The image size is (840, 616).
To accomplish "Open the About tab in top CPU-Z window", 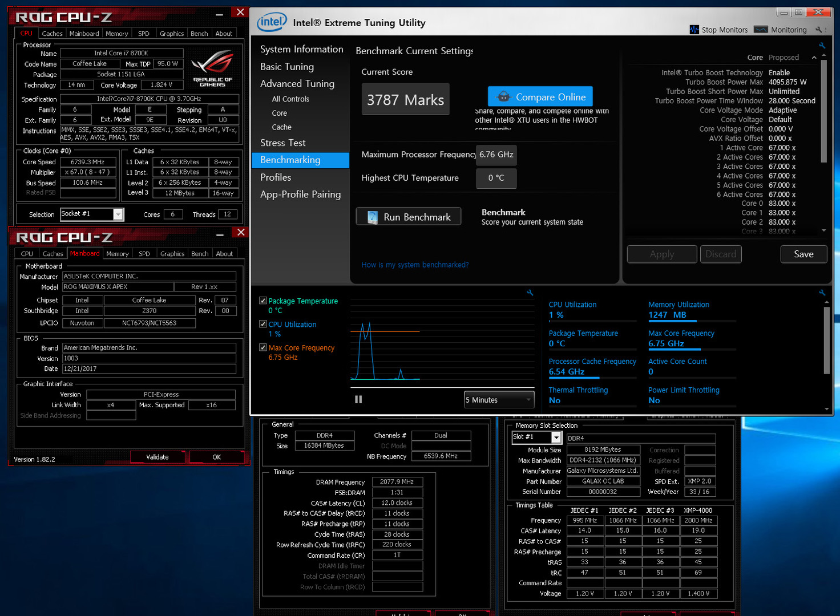I will coord(224,34).
